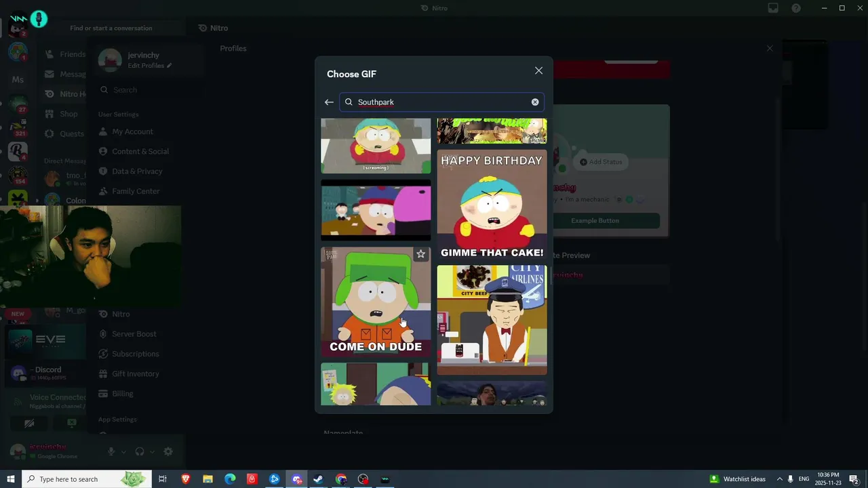Open Gift Inventory settings
The width and height of the screenshot is (868, 488).
pyautogui.click(x=135, y=373)
